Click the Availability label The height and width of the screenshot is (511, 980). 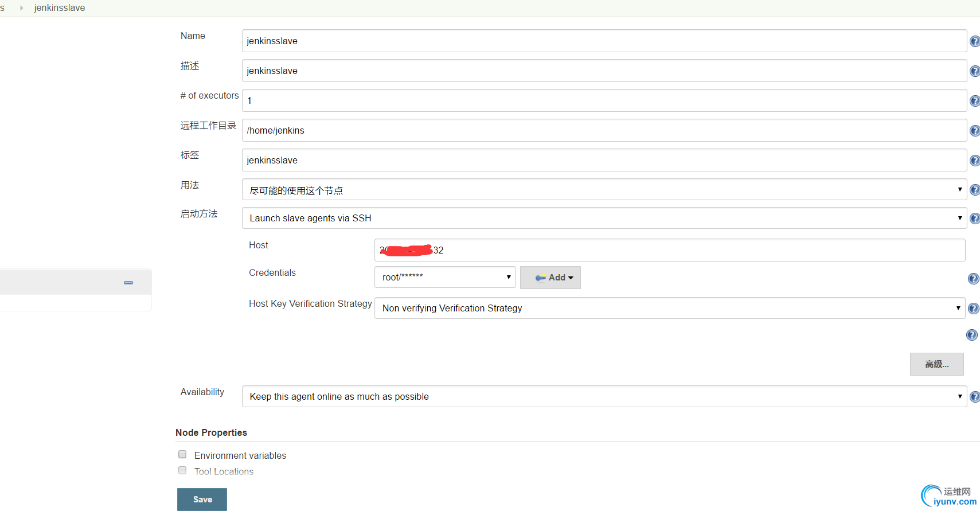[202, 392]
